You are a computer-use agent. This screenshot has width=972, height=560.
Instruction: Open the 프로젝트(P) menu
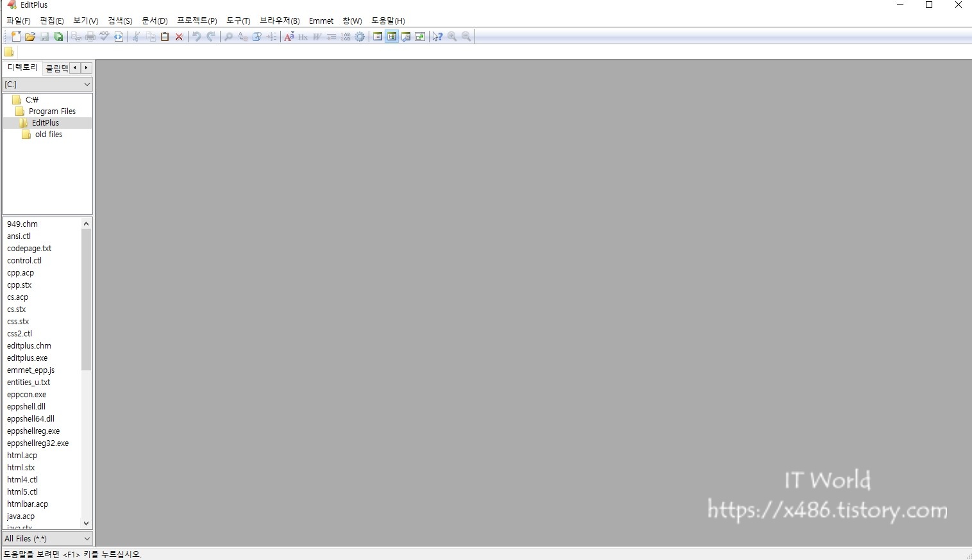[197, 21]
